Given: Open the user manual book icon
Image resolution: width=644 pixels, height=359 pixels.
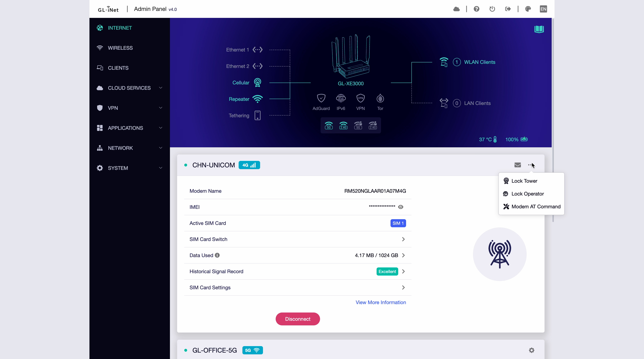Looking at the screenshot, I should (x=539, y=29).
